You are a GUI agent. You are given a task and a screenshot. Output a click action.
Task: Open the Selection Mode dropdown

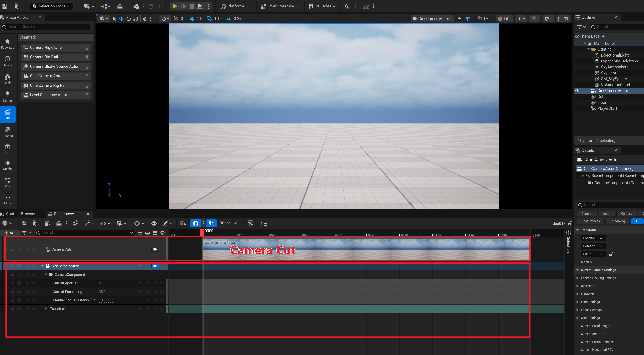pyautogui.click(x=52, y=6)
